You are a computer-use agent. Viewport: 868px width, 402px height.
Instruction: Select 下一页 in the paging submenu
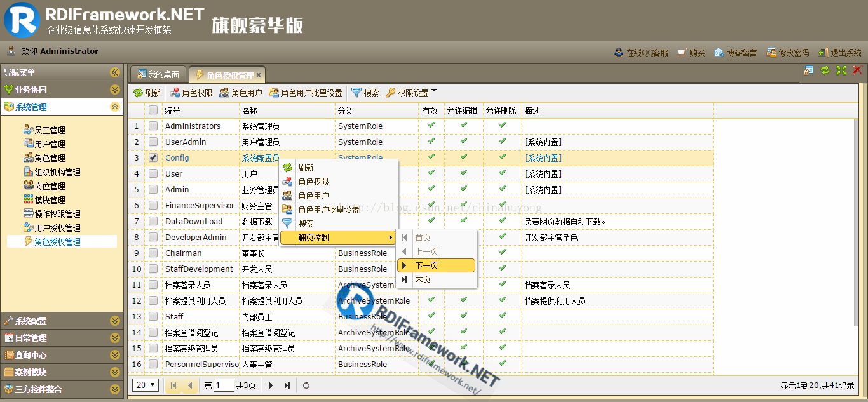(x=436, y=265)
